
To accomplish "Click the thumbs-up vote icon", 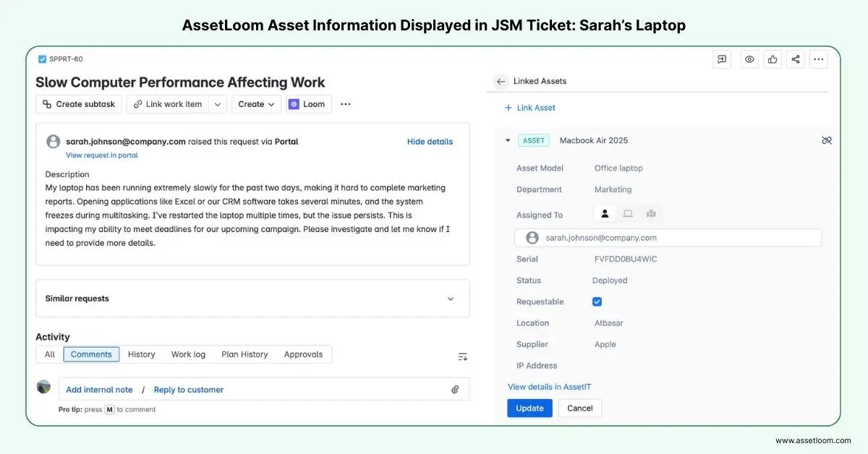I will (x=773, y=60).
